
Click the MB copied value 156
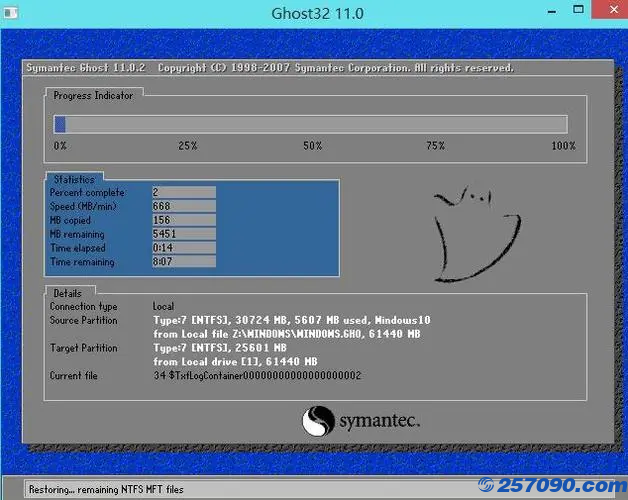[184, 220]
